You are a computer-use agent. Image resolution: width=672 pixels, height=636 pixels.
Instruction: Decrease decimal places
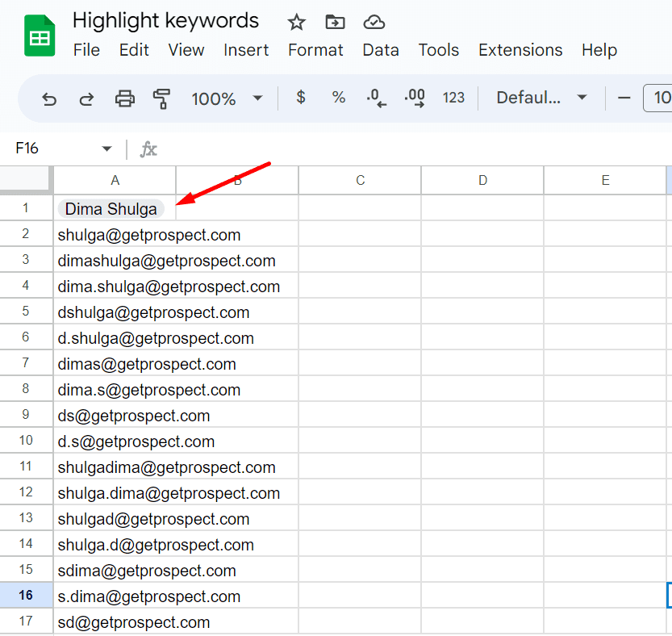point(376,98)
